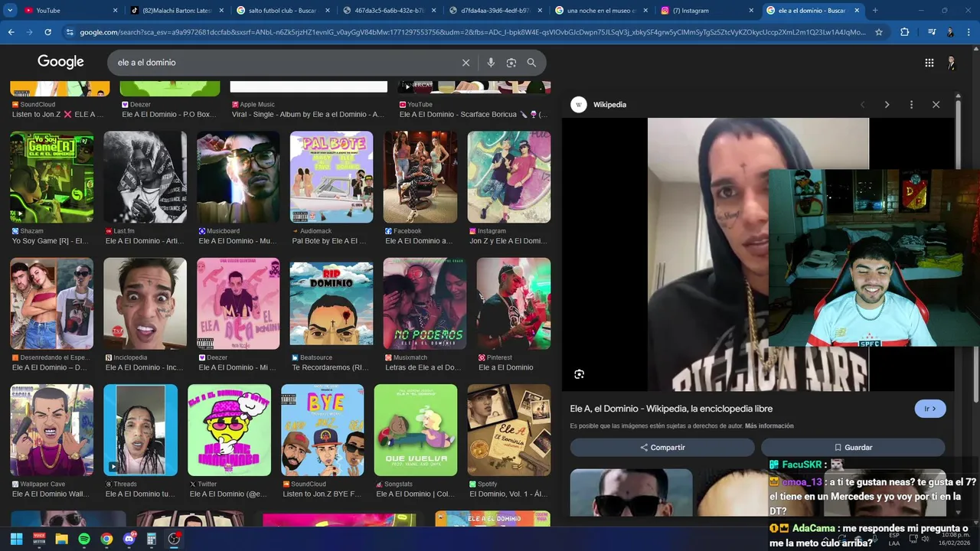Open the Songstats Que Vuelva cover
980x551 pixels.
point(416,430)
